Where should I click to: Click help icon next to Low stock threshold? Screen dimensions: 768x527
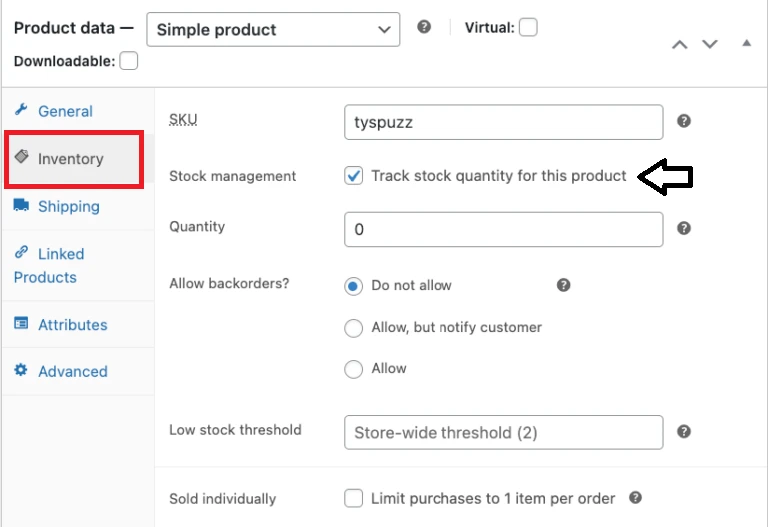[x=684, y=431]
